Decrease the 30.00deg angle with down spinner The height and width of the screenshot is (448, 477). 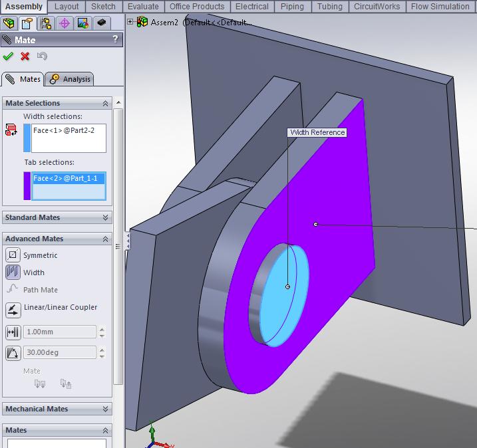point(102,356)
